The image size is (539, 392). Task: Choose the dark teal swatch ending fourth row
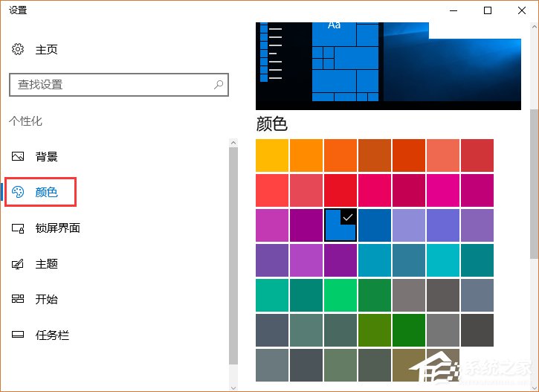[x=477, y=260]
